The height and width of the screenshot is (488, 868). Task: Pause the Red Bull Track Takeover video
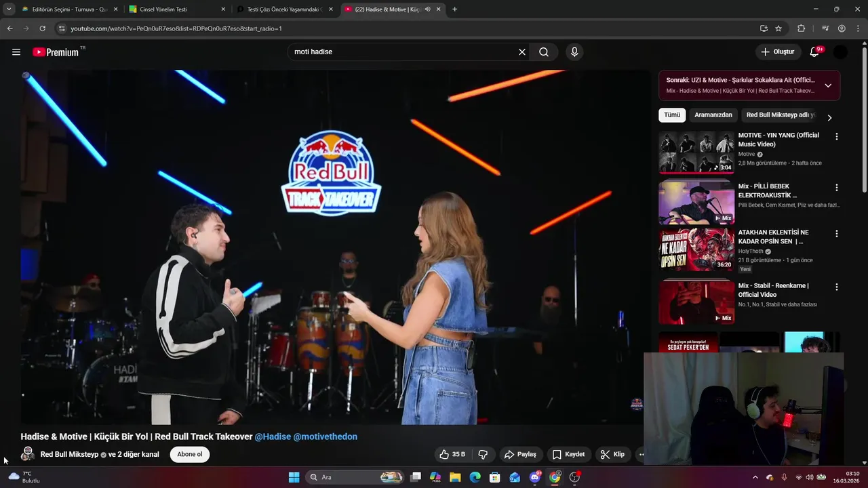pos(335,247)
